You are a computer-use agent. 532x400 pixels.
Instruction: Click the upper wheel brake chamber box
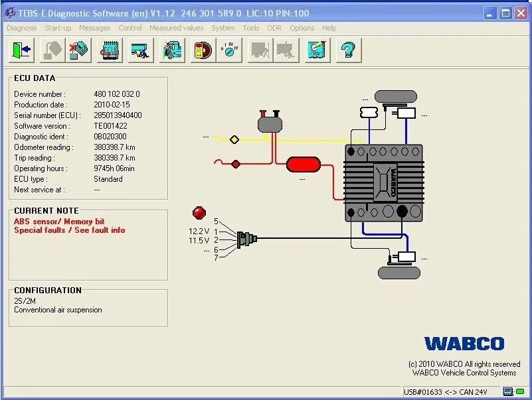pos(406,113)
